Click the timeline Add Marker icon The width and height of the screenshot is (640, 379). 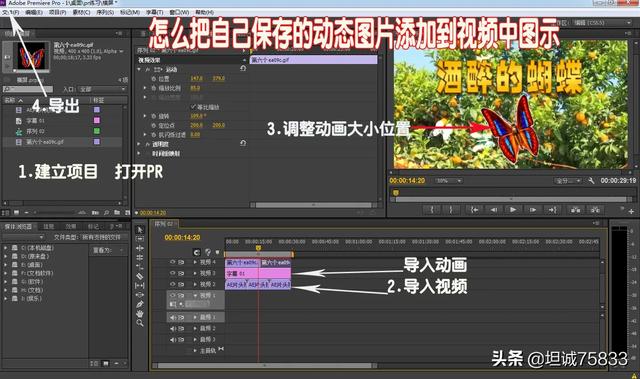click(x=217, y=253)
